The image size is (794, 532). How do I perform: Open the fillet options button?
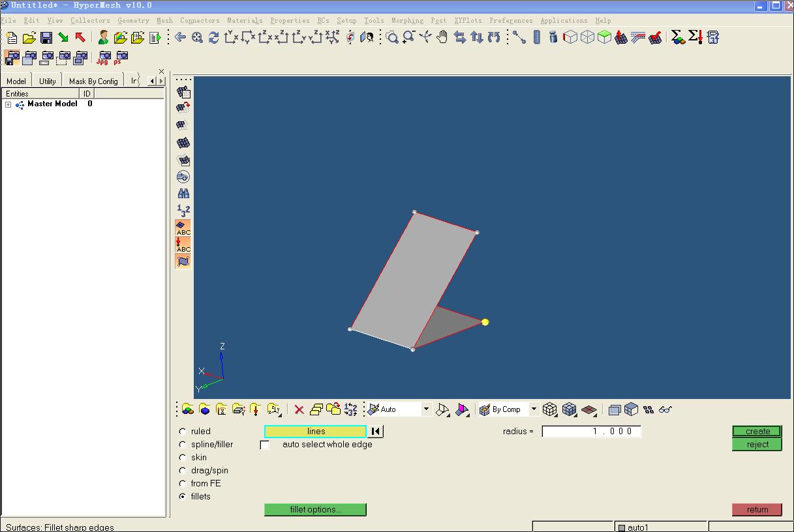(315, 510)
